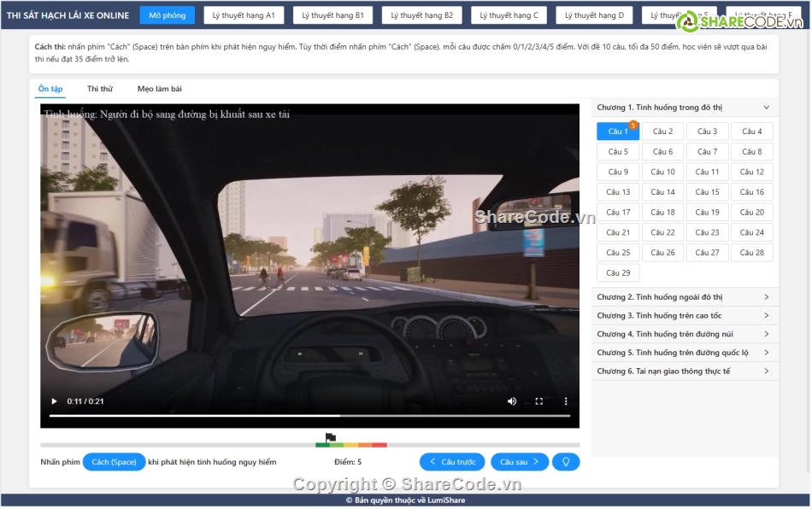Go to previous question Câu trước
Viewport: 812px width, 509px height.
tap(452, 462)
